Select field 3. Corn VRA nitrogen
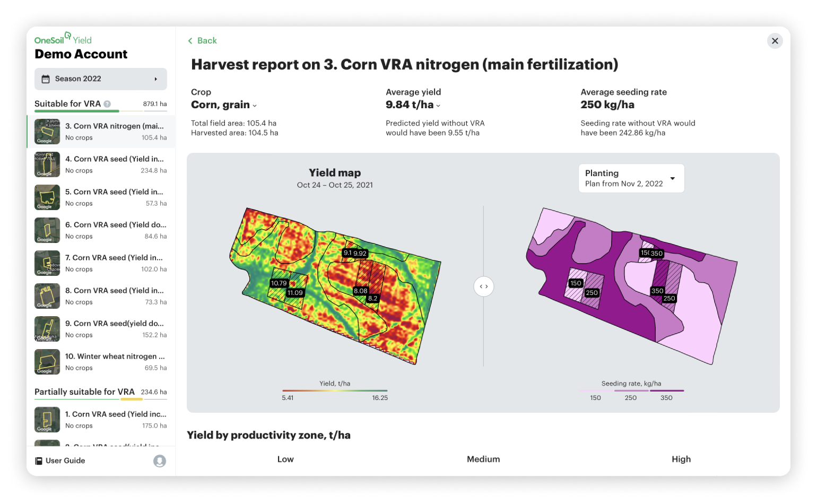The image size is (817, 504). (101, 132)
